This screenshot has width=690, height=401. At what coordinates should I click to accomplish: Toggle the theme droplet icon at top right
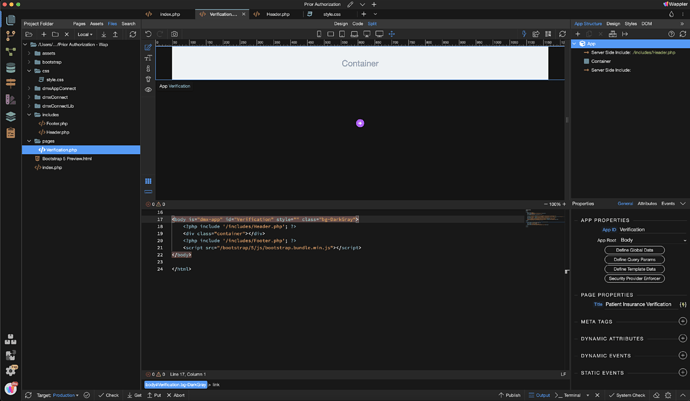point(671,14)
